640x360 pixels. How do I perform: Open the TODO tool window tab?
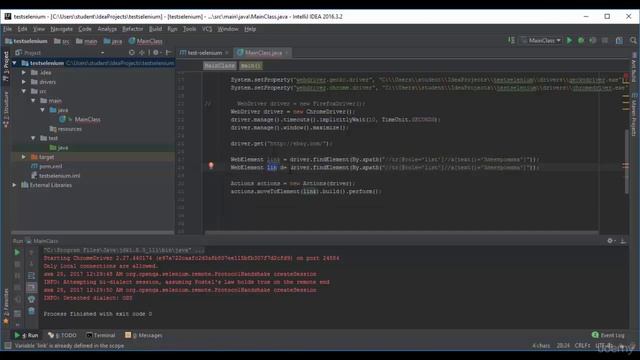click(62, 335)
